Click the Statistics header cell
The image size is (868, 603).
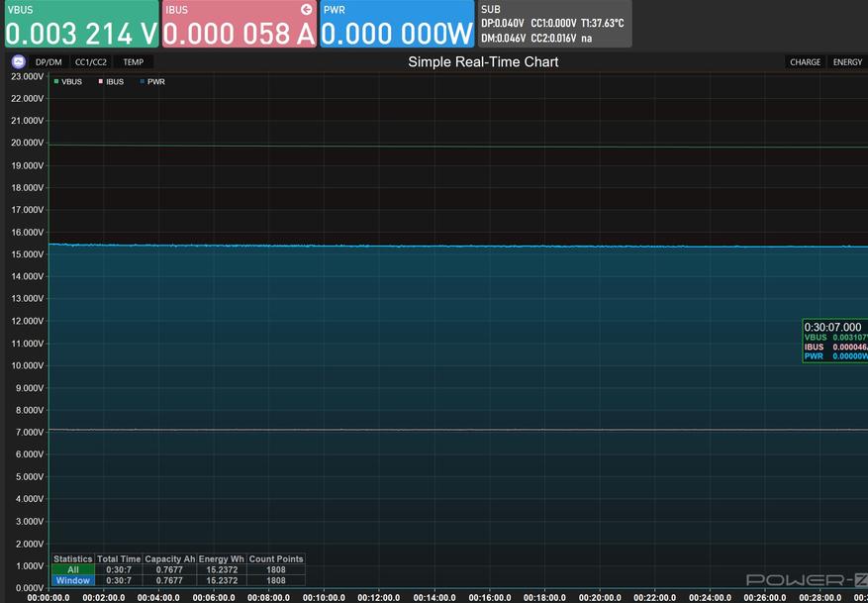pos(73,559)
